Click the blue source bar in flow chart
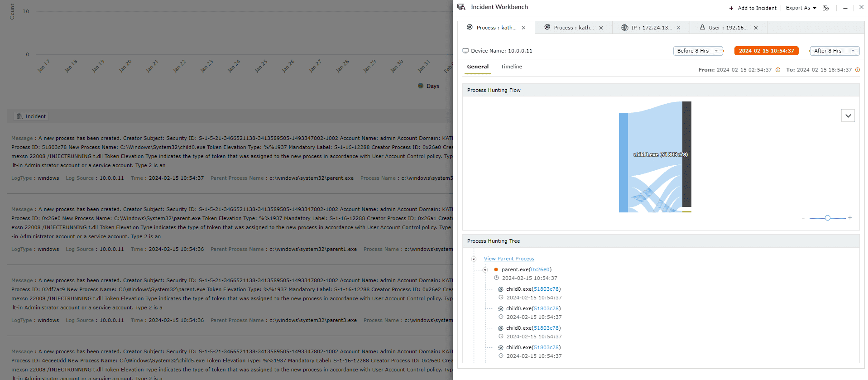This screenshot has height=380, width=868. 623,163
